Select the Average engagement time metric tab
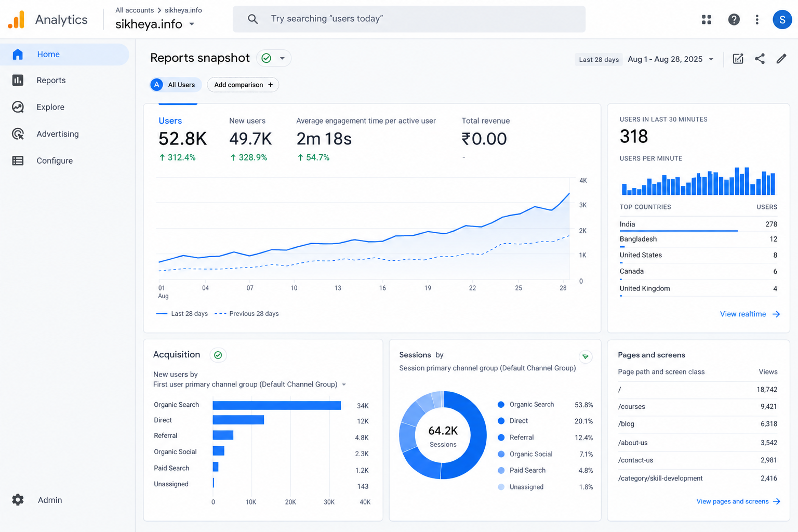The height and width of the screenshot is (532, 798). pos(366,139)
